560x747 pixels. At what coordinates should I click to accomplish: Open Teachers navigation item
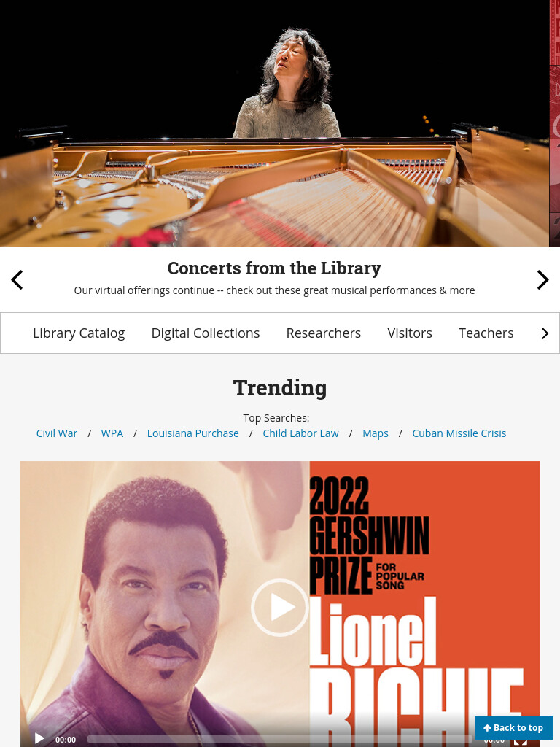pyautogui.click(x=486, y=333)
